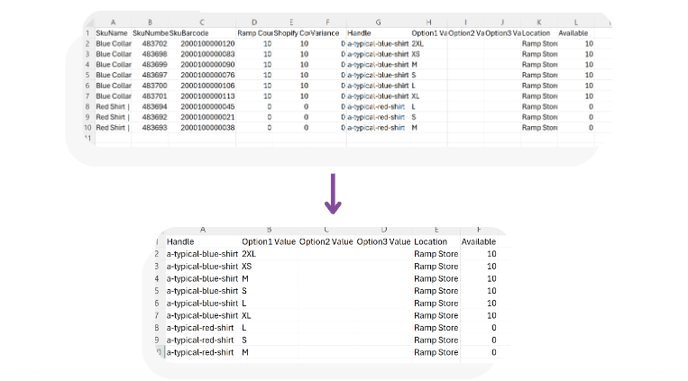688x381 pixels.
Task: Click the Red Shirt name in row 9
Action: (x=113, y=117)
